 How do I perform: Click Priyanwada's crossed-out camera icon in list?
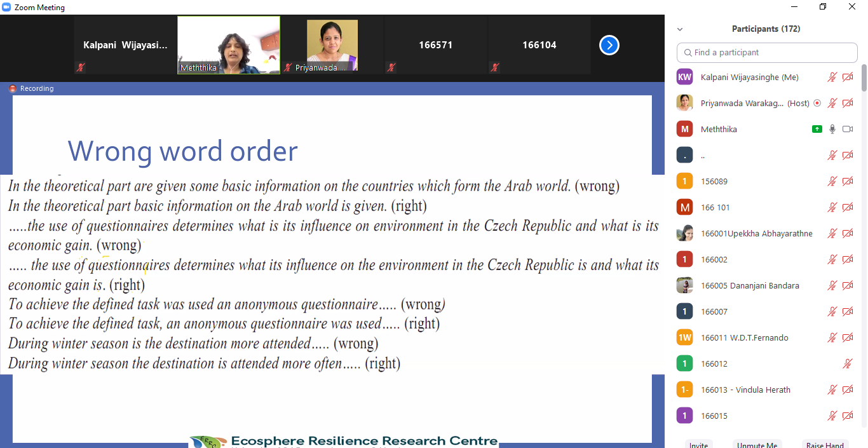(848, 103)
